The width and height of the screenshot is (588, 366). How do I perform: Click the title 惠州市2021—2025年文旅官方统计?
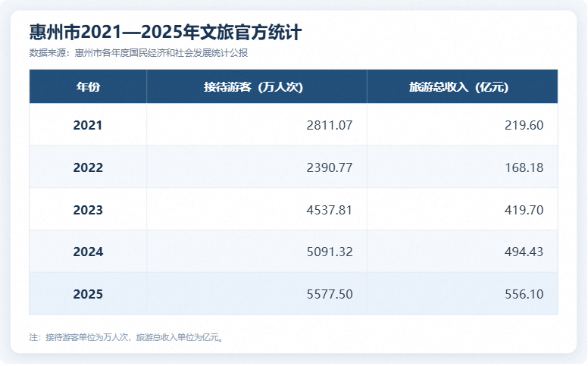(x=165, y=33)
